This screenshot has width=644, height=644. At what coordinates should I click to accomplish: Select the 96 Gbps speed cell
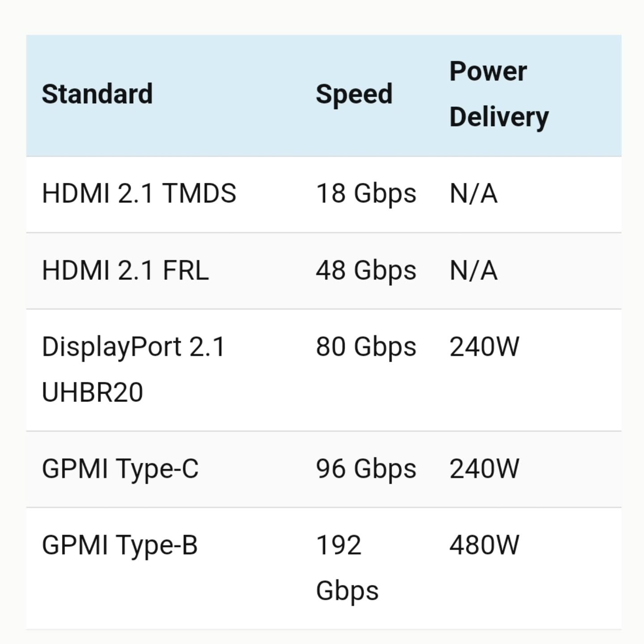(366, 469)
